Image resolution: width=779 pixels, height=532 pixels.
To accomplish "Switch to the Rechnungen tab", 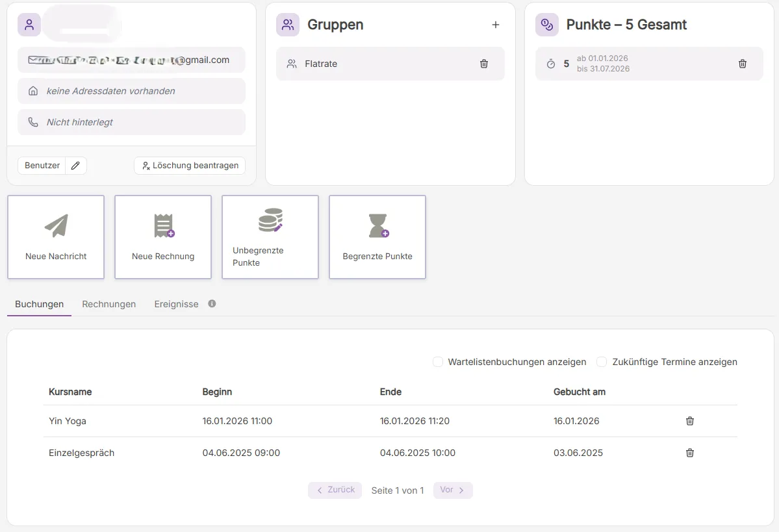I will click(109, 304).
